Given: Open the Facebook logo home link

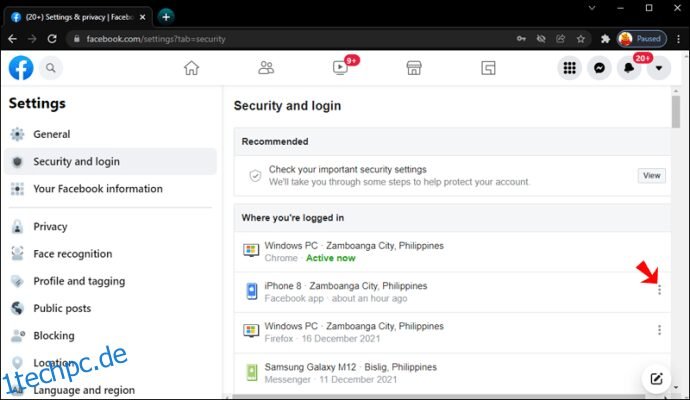Looking at the screenshot, I should tap(21, 68).
